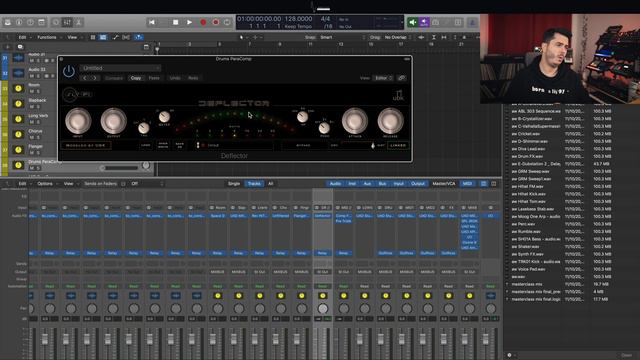
Task: Go to next preset in plugin header
Action: coord(95,78)
